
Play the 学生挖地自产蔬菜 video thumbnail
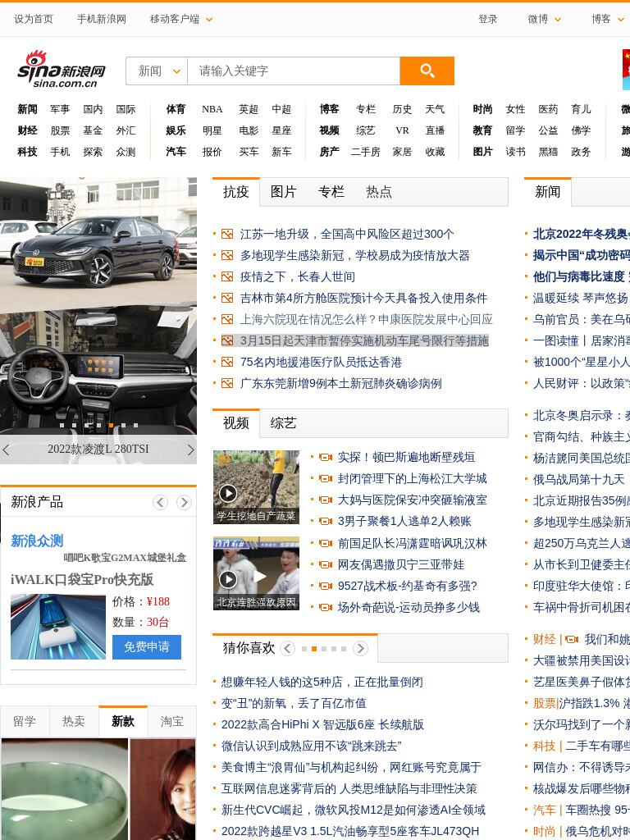(x=256, y=487)
